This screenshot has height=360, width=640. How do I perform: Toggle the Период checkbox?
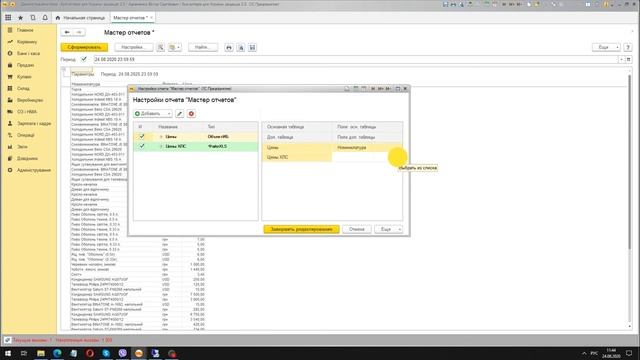[x=84, y=59]
